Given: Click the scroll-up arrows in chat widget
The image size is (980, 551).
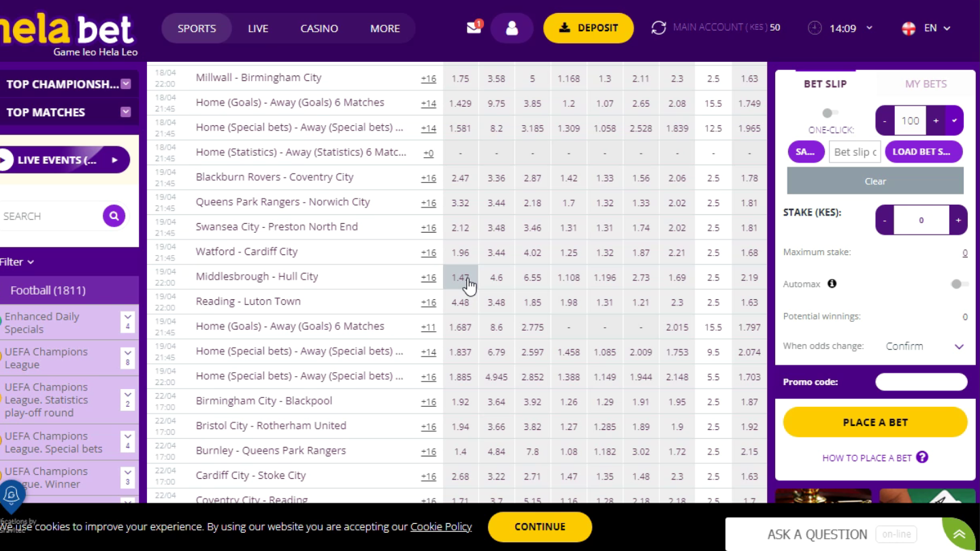Looking at the screenshot, I should [959, 534].
